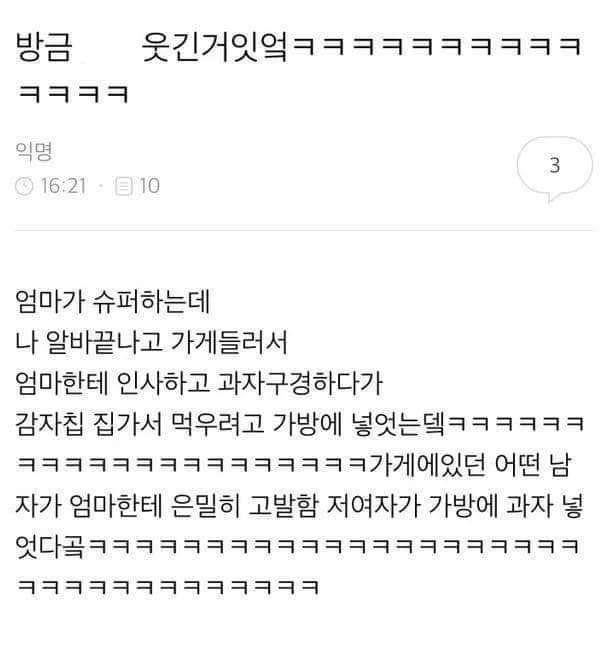The image size is (603, 650).
Task: Open the anonymous author name 익명
Action: click(34, 151)
